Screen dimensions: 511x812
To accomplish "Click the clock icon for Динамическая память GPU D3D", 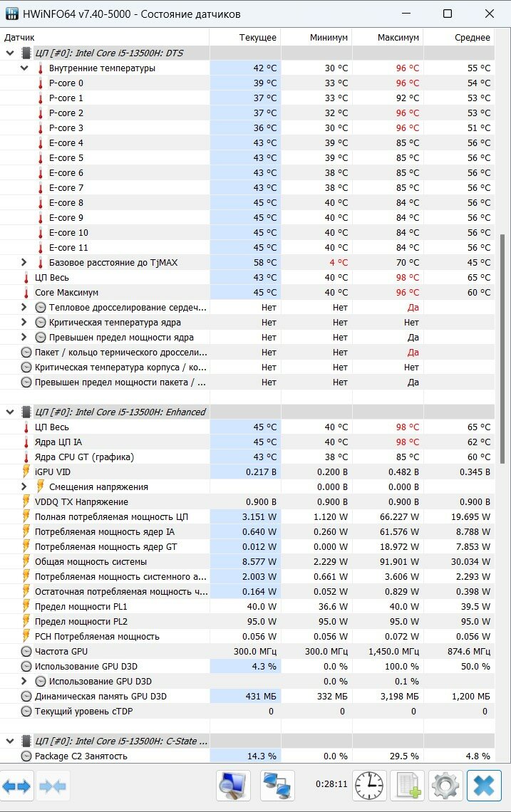I will (26, 697).
